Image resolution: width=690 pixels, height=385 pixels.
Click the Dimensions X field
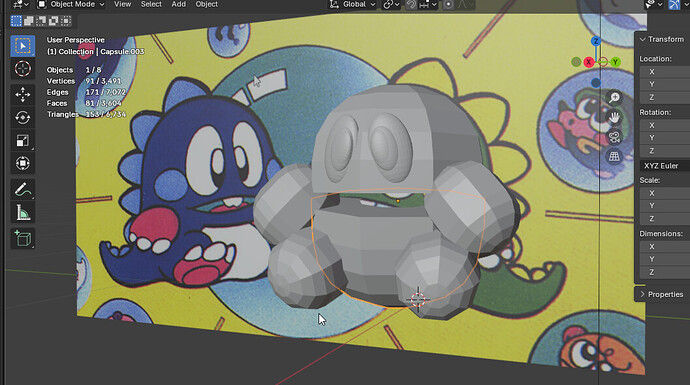[664, 247]
